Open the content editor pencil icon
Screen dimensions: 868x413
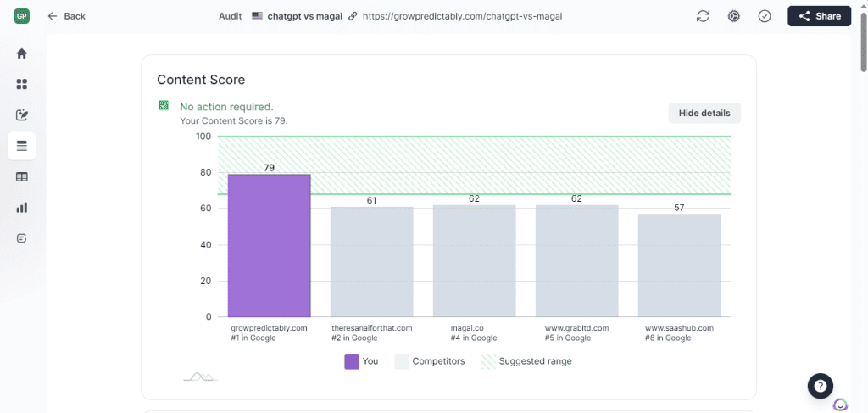[21, 115]
